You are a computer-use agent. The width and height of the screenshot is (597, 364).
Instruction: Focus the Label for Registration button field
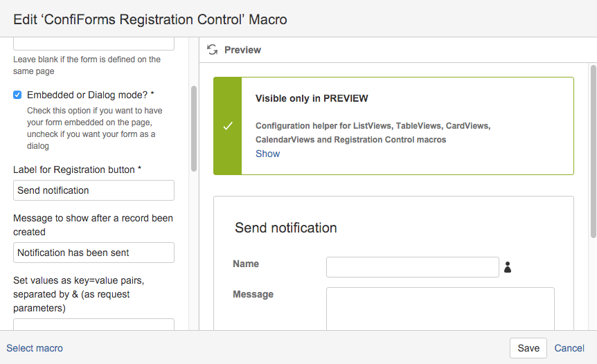(93, 190)
